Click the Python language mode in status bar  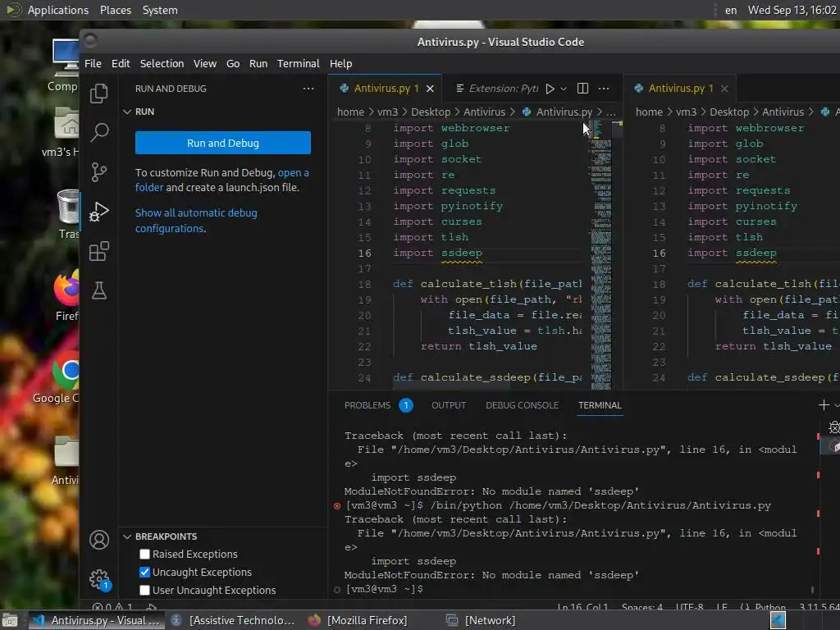(769, 607)
